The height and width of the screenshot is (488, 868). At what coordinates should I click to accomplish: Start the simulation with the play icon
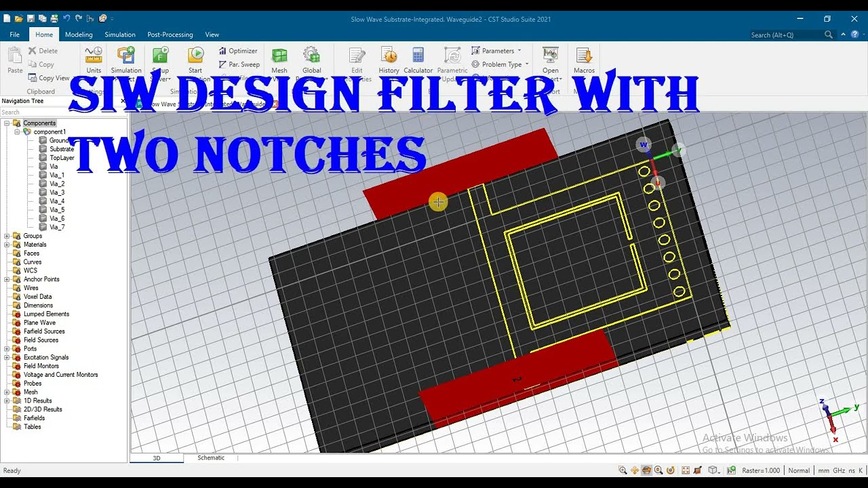click(195, 56)
